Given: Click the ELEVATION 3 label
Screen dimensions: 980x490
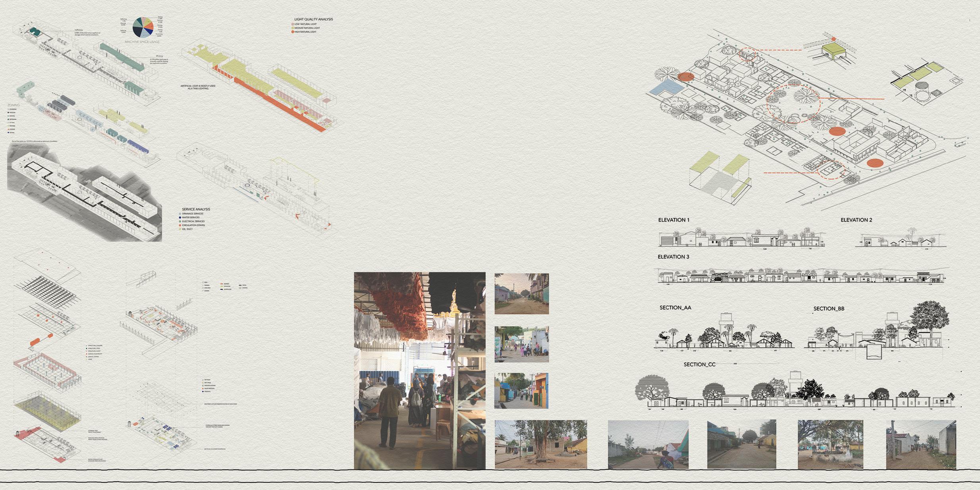Looking at the screenshot, I should coord(673,257).
